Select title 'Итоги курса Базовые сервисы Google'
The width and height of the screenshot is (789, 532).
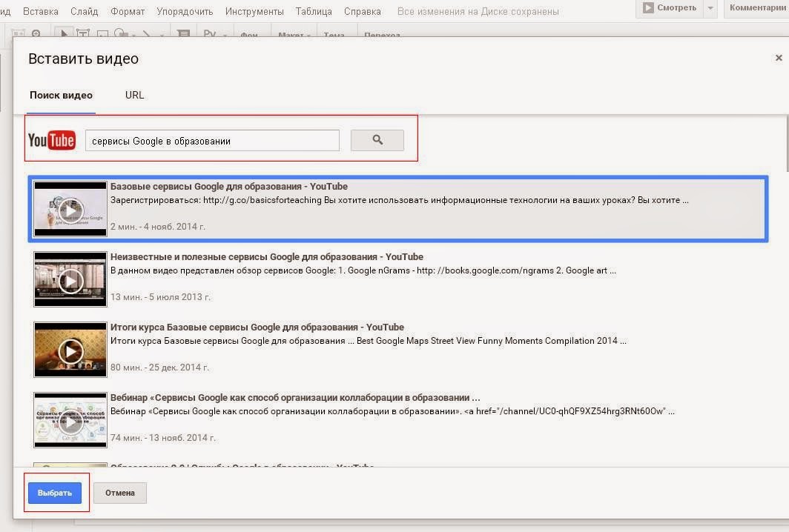[x=257, y=327]
